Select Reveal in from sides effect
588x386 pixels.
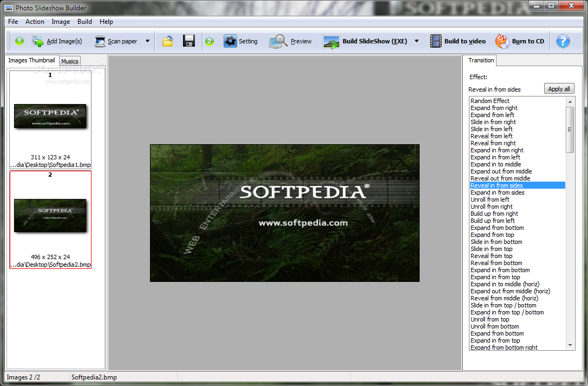pos(518,185)
